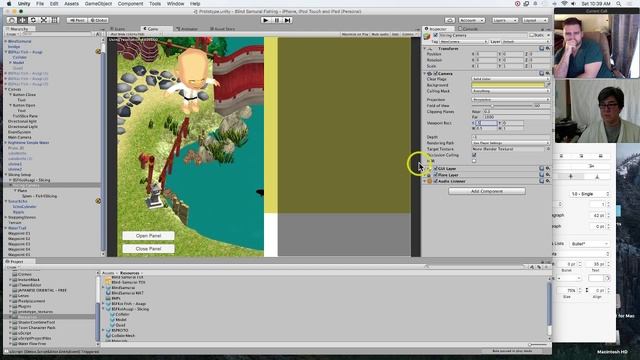
Task: Click the Field of View slider
Action: pos(502,106)
